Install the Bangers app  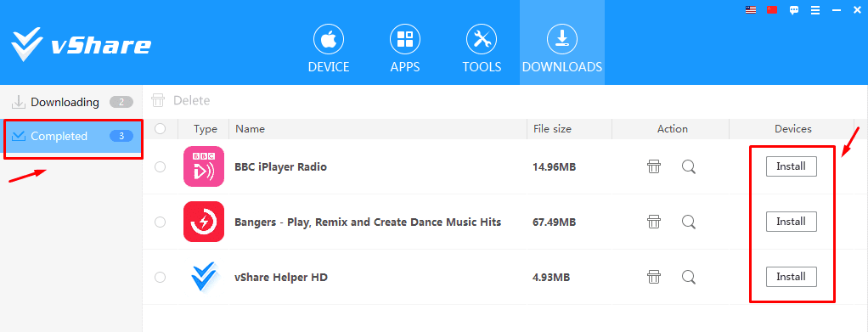pos(791,222)
